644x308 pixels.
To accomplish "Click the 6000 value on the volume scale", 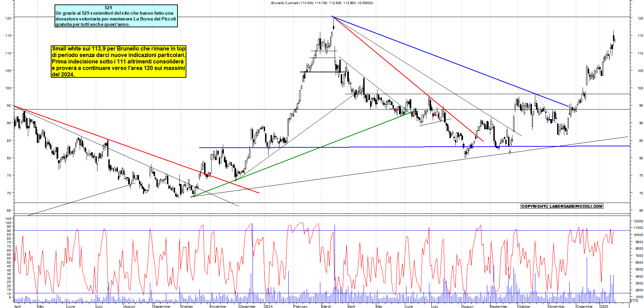I will point(639,263).
